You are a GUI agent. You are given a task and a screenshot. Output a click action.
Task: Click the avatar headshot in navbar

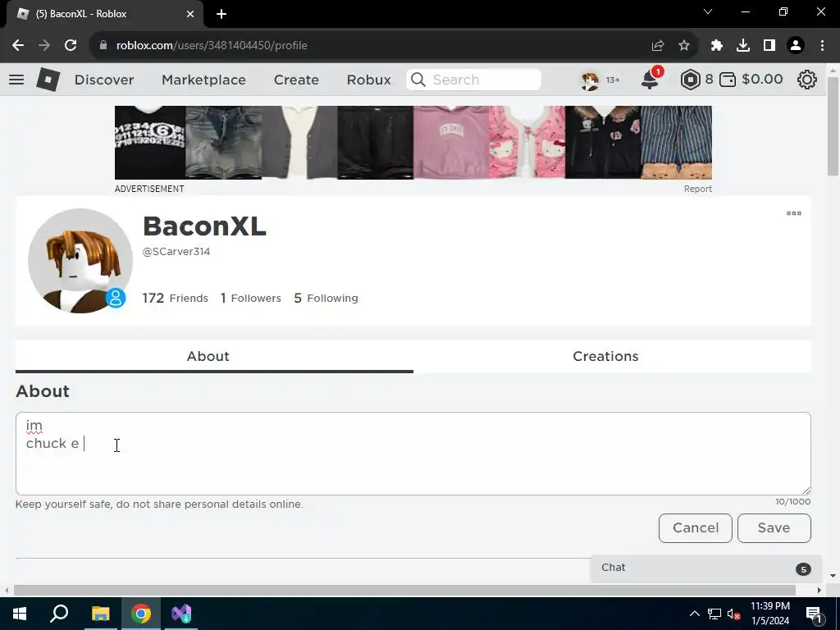[x=590, y=80]
